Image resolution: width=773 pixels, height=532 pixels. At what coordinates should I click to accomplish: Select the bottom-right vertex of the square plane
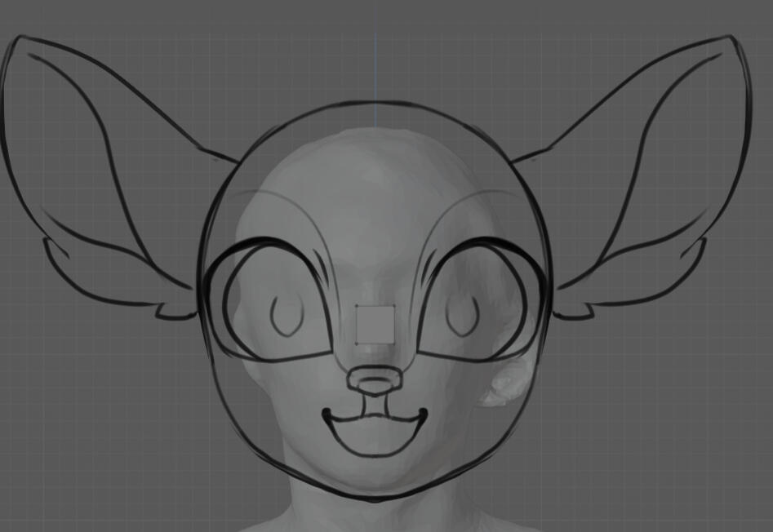[x=395, y=344]
